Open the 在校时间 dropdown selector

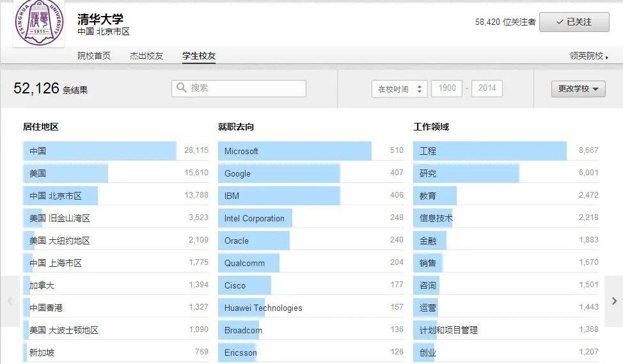(399, 89)
